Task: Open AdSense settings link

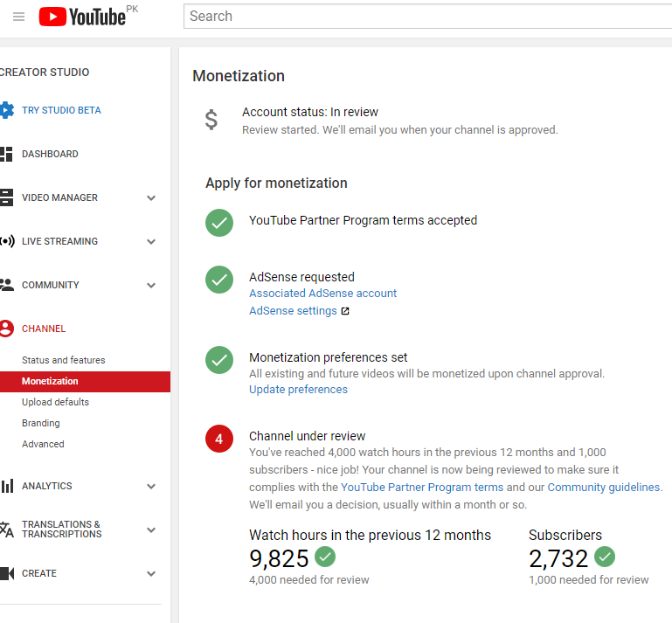Action: tap(293, 311)
